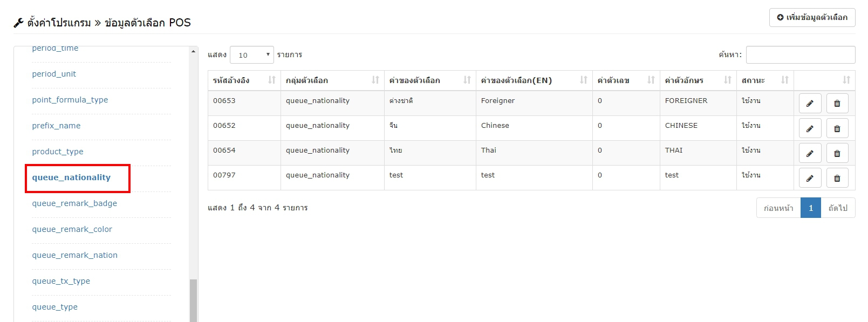Viewport: 868px width, 322px height.
Task: Edit the Chinese row with pencil icon
Action: click(810, 128)
